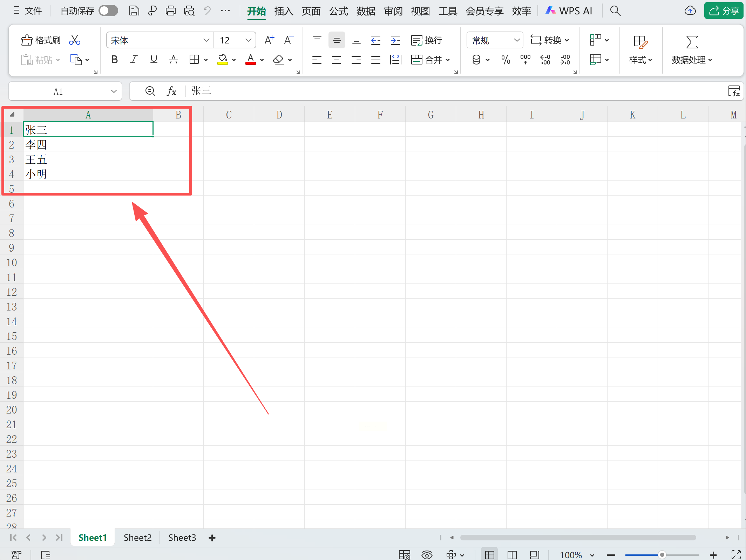This screenshot has height=560, width=746.
Task: Click the fx insert function icon
Action: 171,91
